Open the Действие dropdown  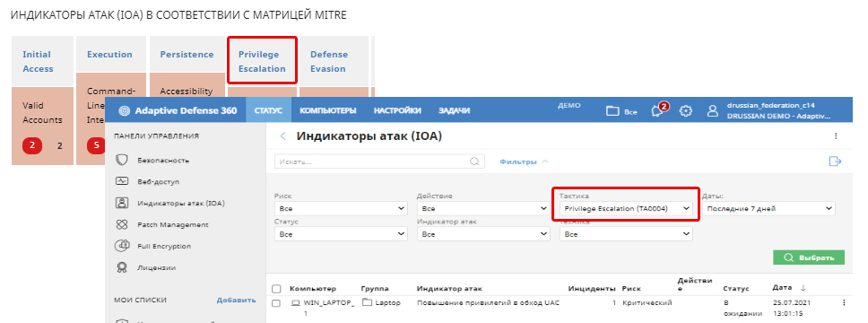coord(483,208)
